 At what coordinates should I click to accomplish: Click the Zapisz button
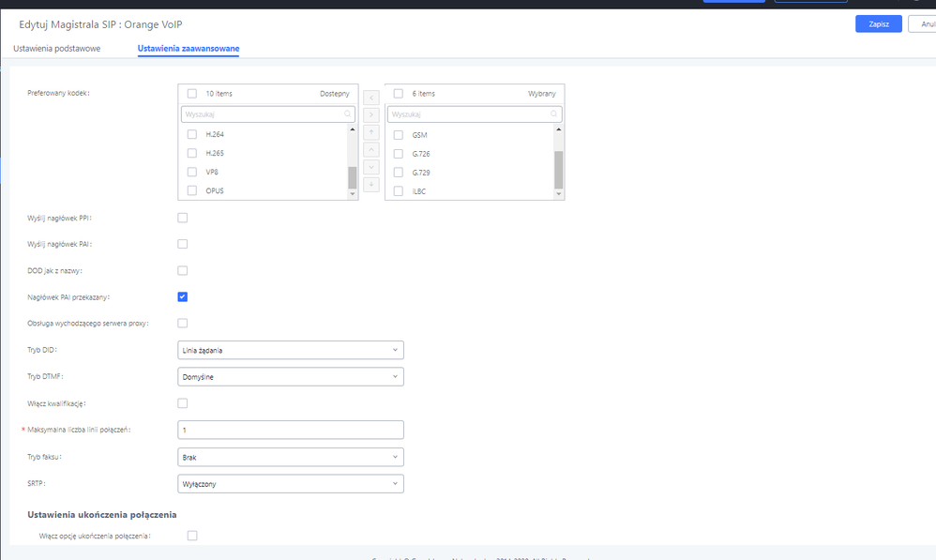coord(879,23)
